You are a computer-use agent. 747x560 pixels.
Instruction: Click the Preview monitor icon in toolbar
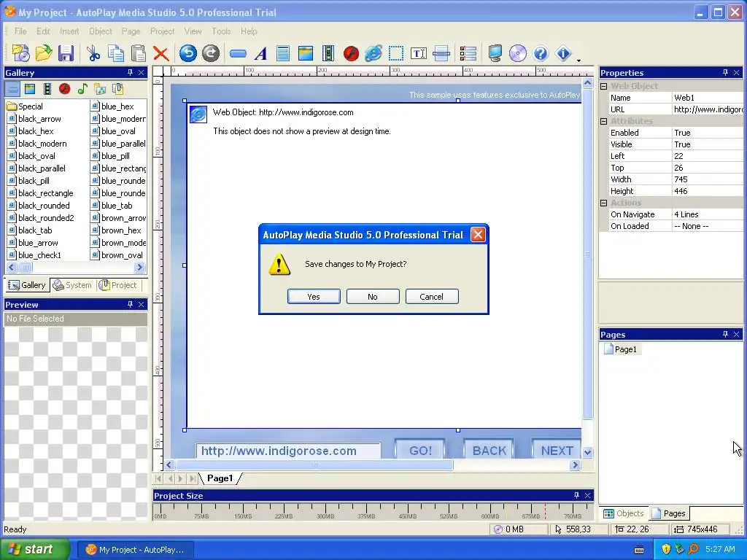click(x=495, y=53)
